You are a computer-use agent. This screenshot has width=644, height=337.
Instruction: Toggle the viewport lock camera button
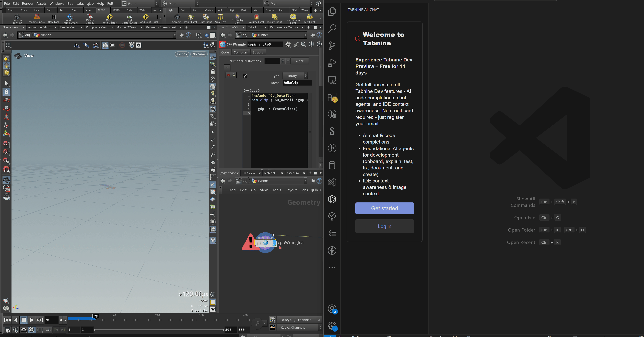[213, 72]
